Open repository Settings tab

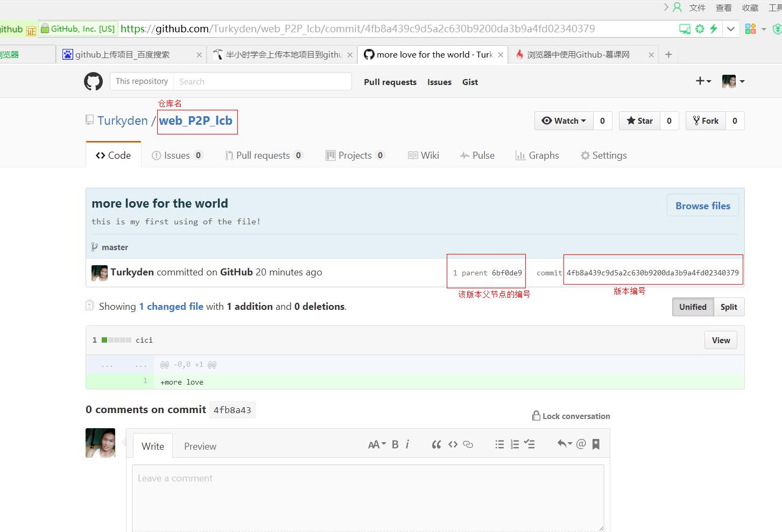tap(603, 155)
